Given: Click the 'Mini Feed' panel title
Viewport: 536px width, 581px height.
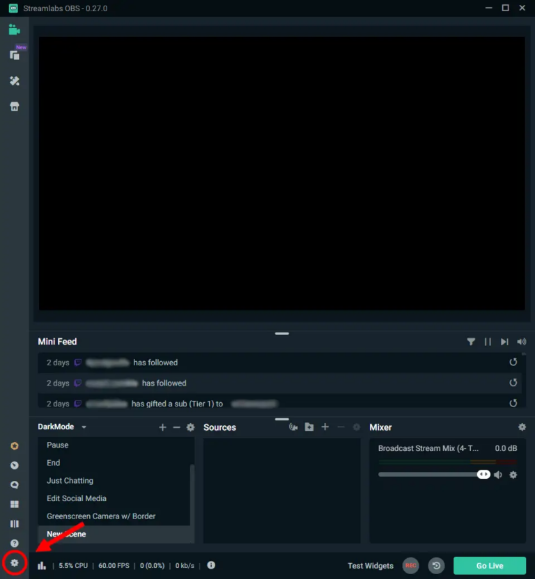Looking at the screenshot, I should 57,342.
